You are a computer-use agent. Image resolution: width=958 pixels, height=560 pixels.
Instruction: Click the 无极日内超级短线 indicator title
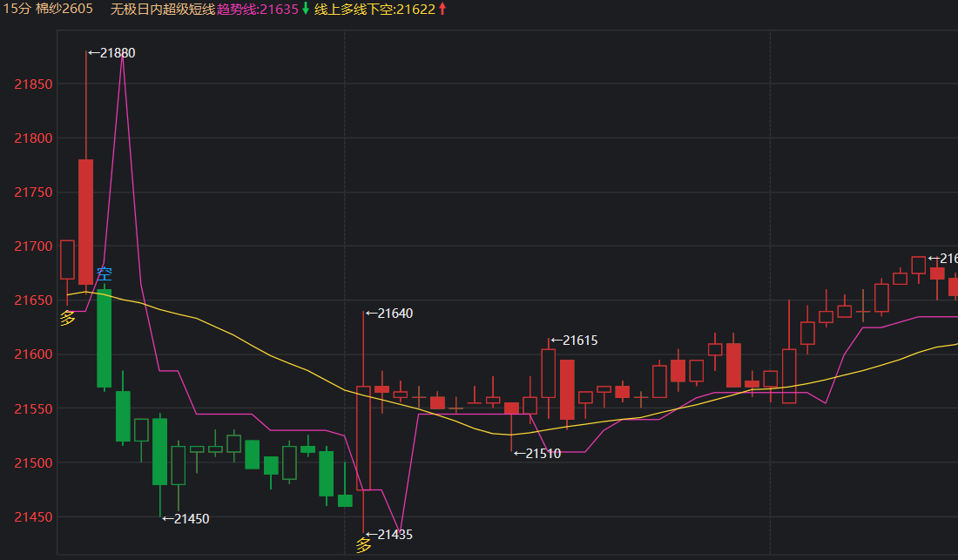(x=163, y=10)
